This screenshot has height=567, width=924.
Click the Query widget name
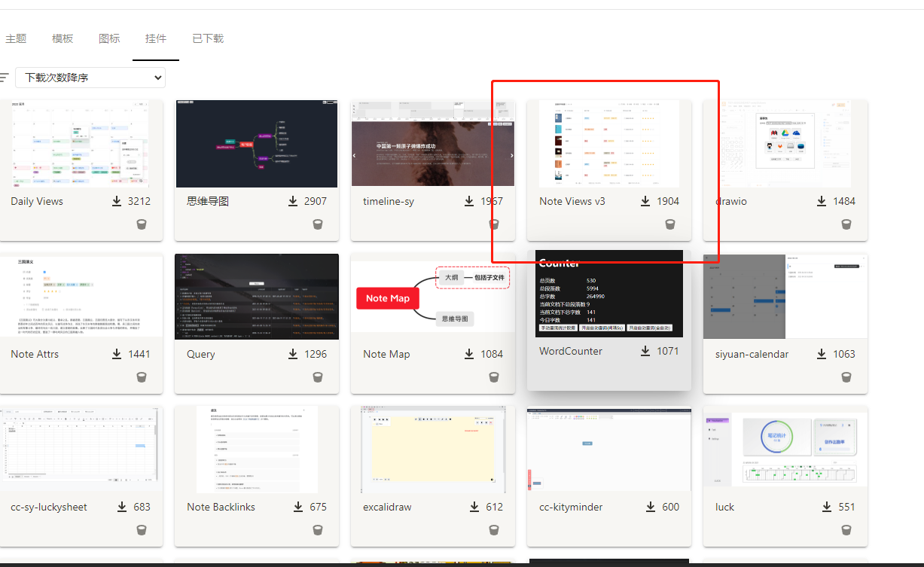click(201, 354)
